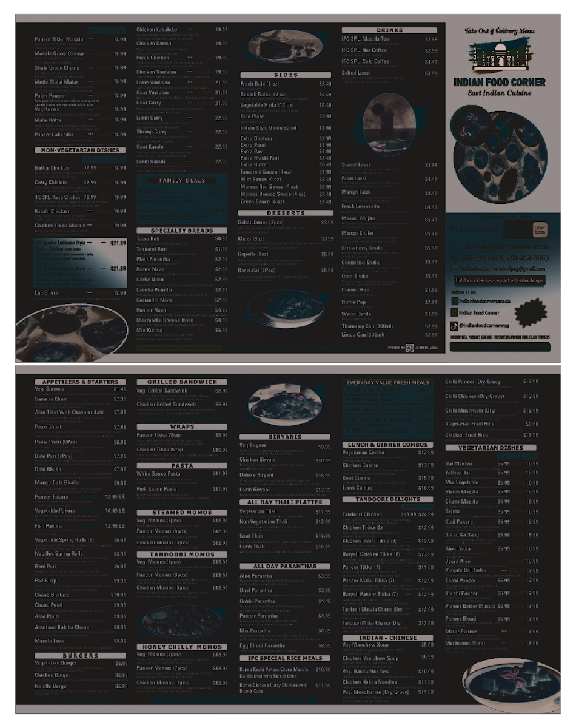Select the lassi glass photo in Drinks
Screen dimensions: 576x728
coord(387,125)
